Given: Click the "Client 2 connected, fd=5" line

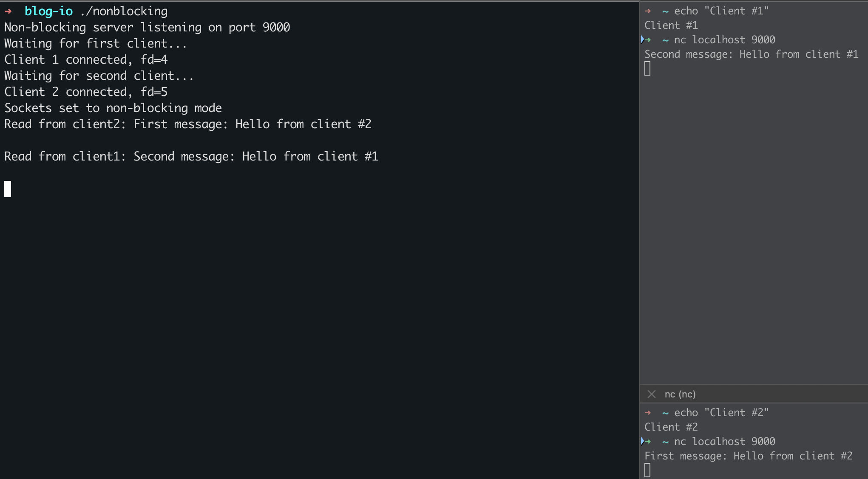Looking at the screenshot, I should coord(86,92).
